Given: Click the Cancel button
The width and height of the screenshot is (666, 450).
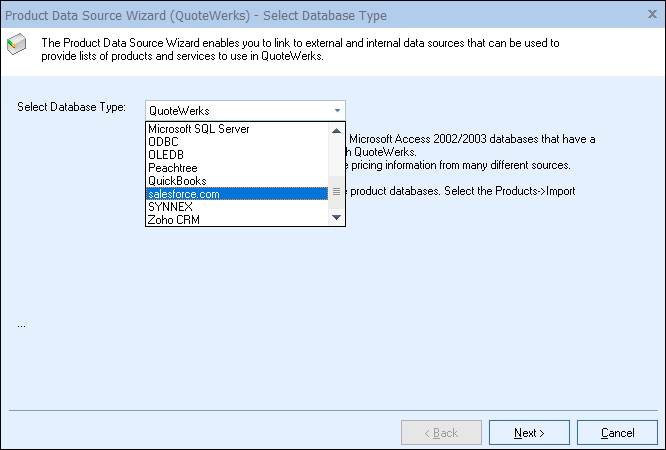Looking at the screenshot, I should tap(617, 433).
